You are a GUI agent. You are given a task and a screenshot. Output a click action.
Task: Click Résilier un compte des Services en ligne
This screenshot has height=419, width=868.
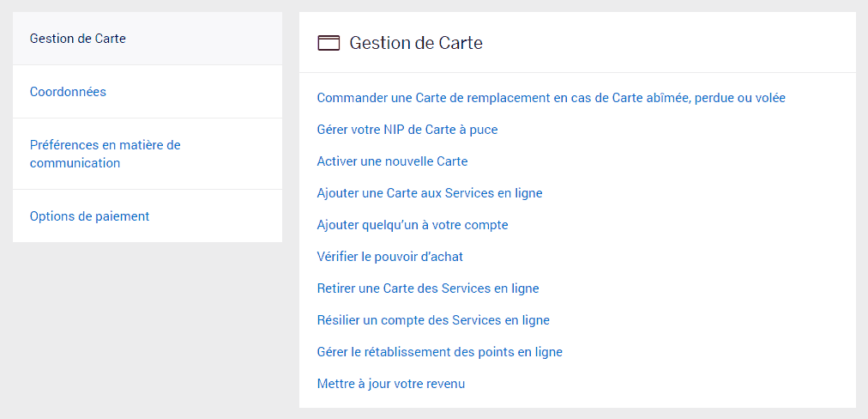coord(433,320)
